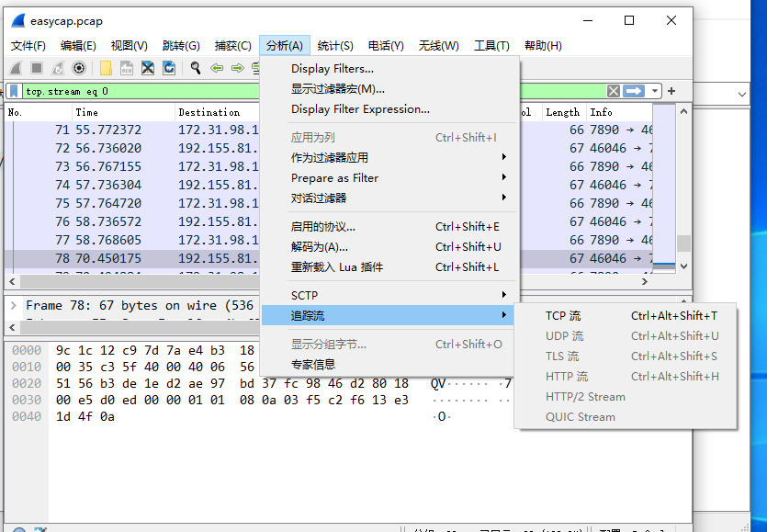Sort by the Info column header

(620, 112)
